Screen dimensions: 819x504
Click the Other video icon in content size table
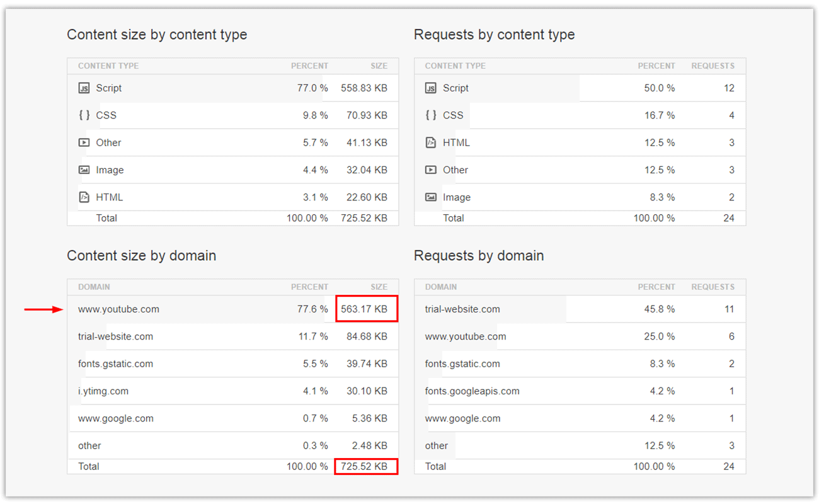pyautogui.click(x=84, y=142)
